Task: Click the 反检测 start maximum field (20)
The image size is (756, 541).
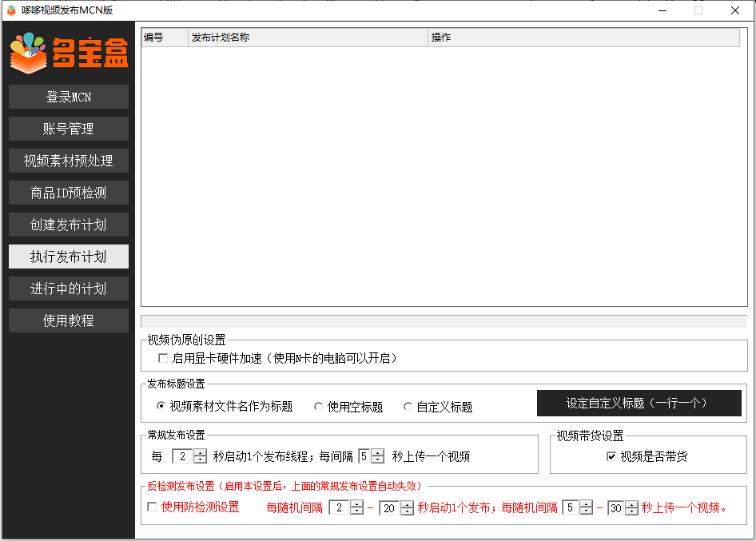Action: tap(389, 507)
